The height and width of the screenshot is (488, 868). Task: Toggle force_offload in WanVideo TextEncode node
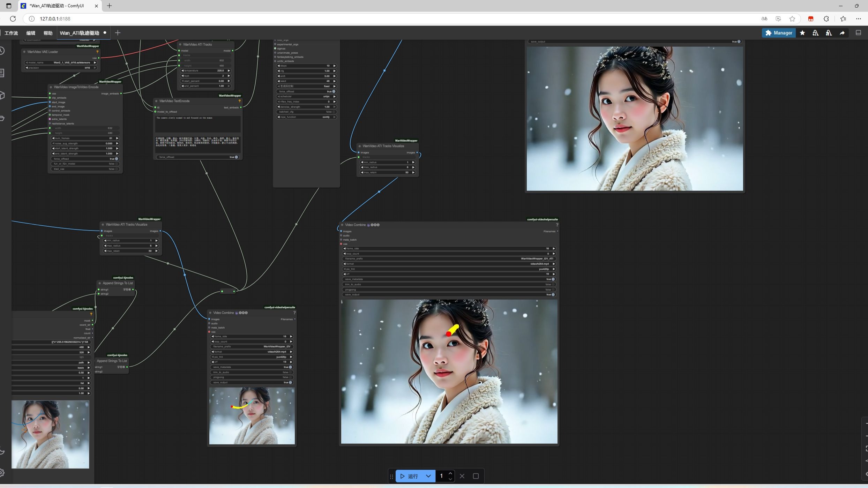(x=236, y=157)
